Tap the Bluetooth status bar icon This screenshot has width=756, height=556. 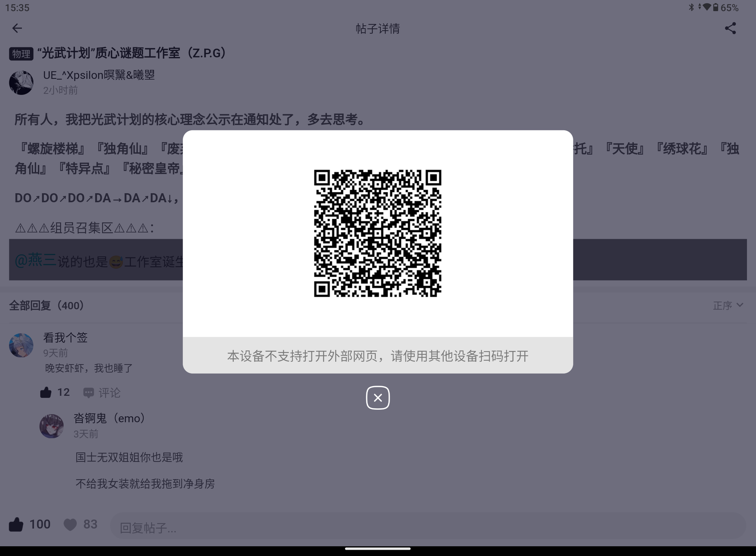691,7
